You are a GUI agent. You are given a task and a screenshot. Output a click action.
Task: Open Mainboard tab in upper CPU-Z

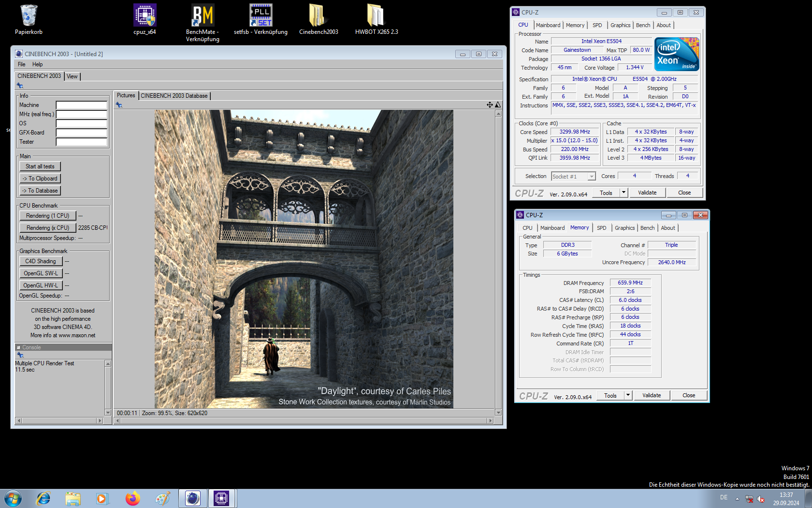548,25
